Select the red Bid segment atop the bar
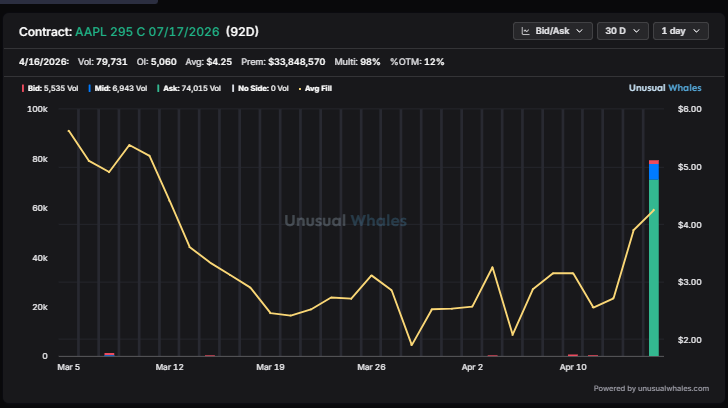728x408 pixels. (x=654, y=162)
